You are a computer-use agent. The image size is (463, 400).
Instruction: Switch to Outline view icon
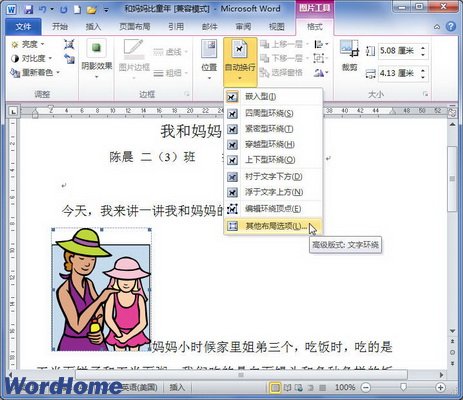click(x=310, y=388)
